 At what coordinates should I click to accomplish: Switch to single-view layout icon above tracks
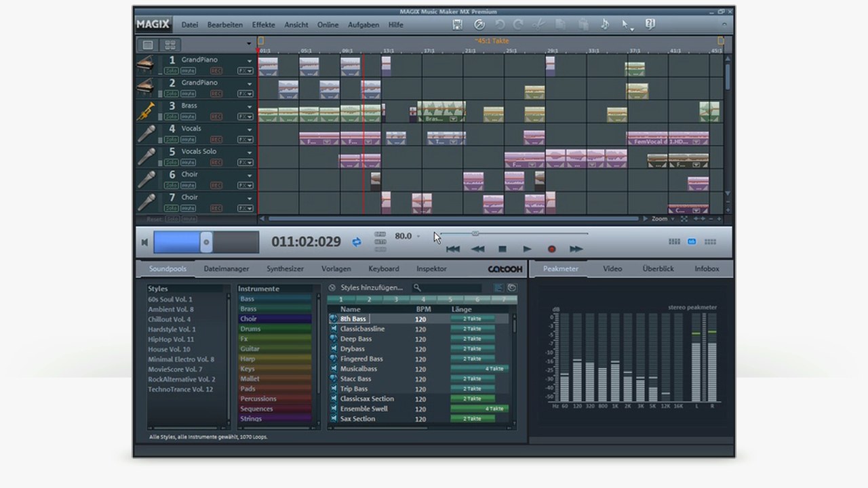tap(147, 45)
